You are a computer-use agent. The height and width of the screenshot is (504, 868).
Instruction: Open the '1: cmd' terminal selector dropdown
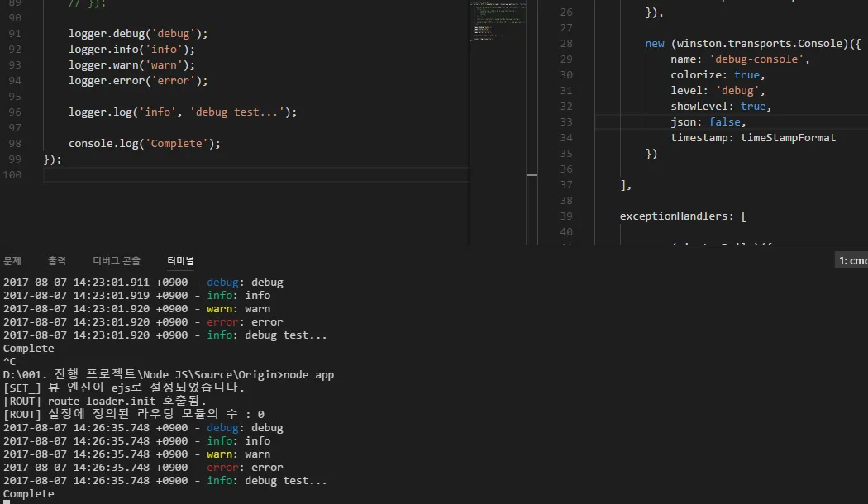click(852, 260)
